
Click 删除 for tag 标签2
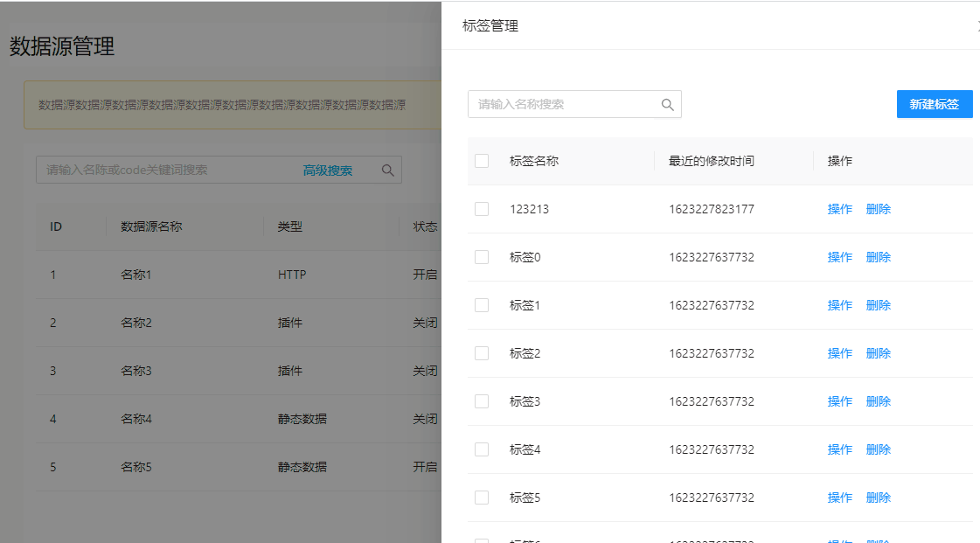click(878, 352)
